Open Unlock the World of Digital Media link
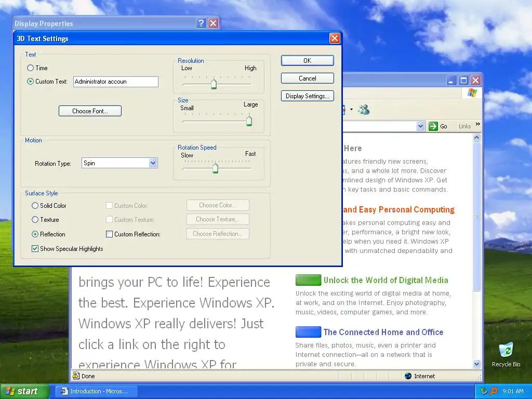The width and height of the screenshot is (532, 399). click(x=386, y=280)
